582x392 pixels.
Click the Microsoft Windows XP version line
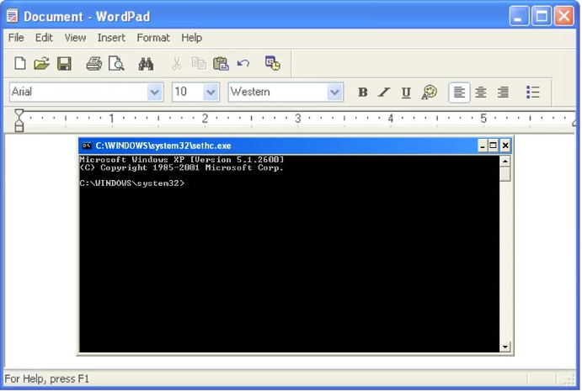coord(182,160)
